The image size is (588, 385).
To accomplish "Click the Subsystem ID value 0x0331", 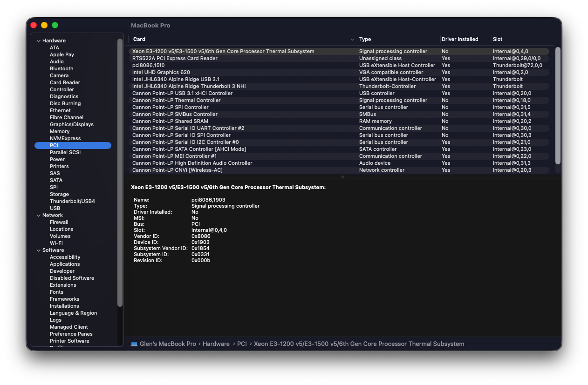I will click(200, 254).
